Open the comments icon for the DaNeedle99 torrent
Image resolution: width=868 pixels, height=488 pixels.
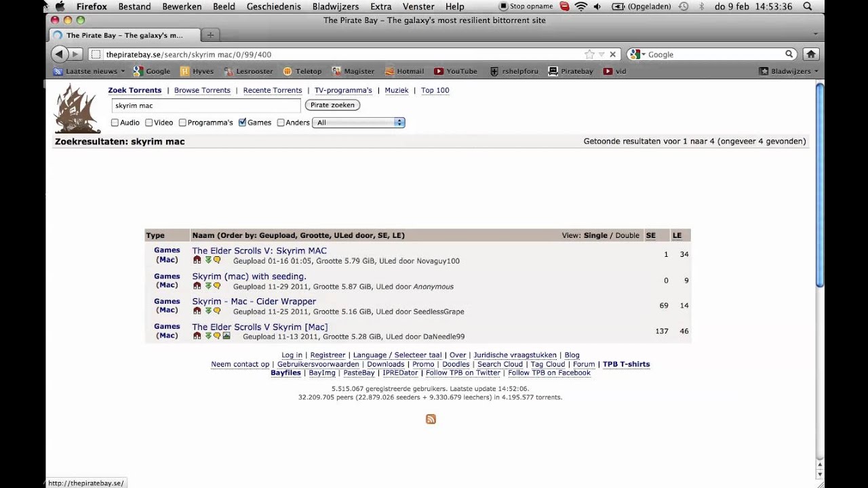click(217, 335)
